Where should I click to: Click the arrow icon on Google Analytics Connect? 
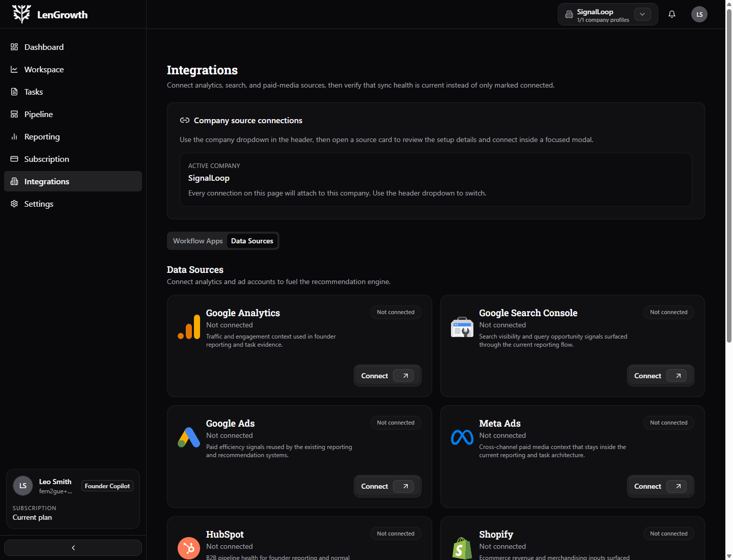pos(405,376)
